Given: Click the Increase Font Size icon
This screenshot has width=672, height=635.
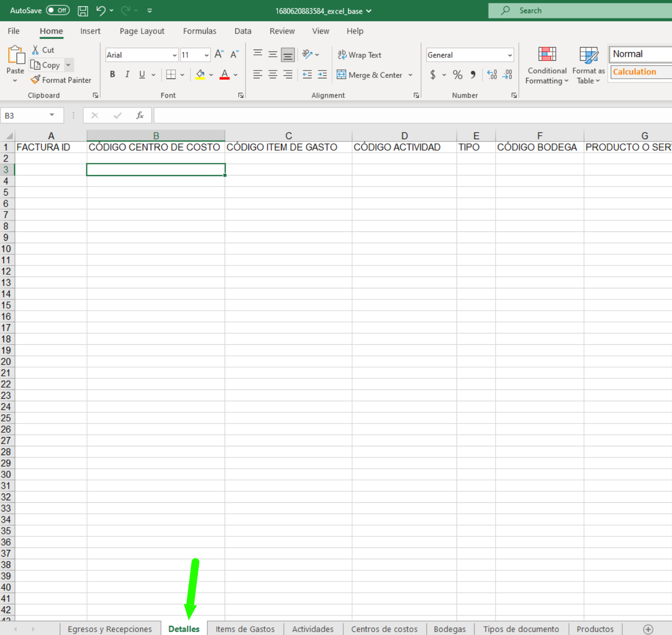Looking at the screenshot, I should pos(219,54).
